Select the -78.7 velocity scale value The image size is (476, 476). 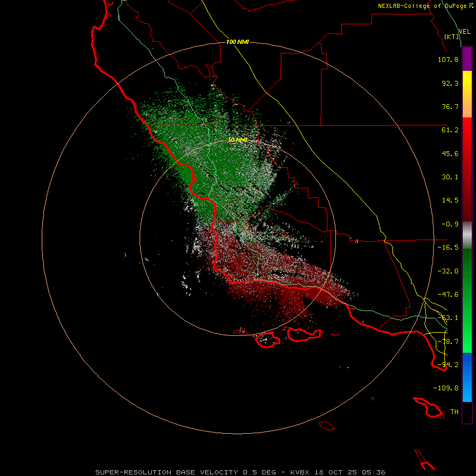tap(448, 342)
